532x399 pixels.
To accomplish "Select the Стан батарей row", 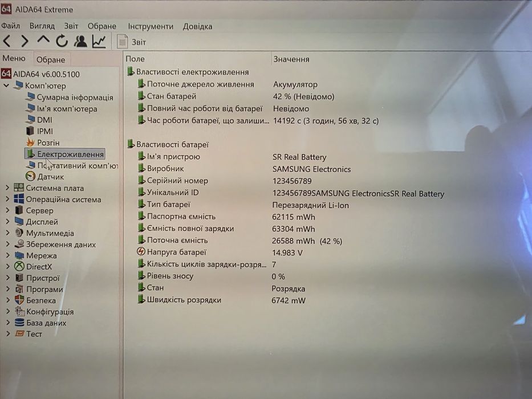I will tap(235, 96).
